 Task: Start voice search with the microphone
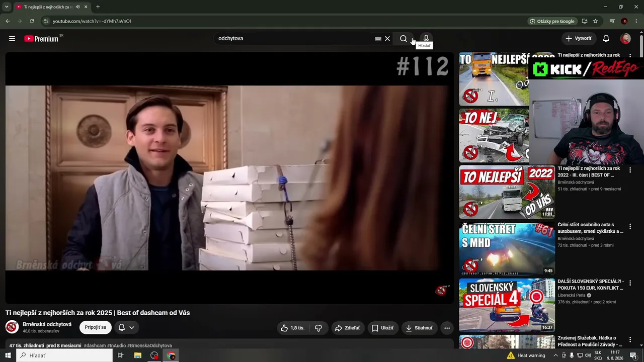click(426, 38)
